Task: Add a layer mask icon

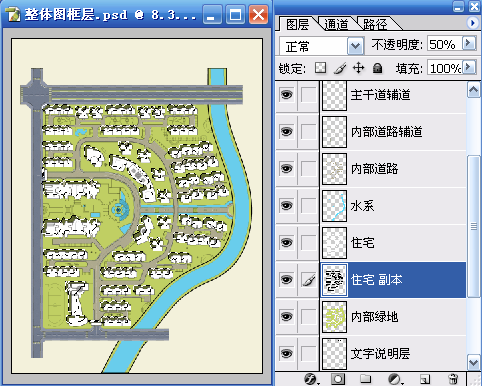Action: 338,379
